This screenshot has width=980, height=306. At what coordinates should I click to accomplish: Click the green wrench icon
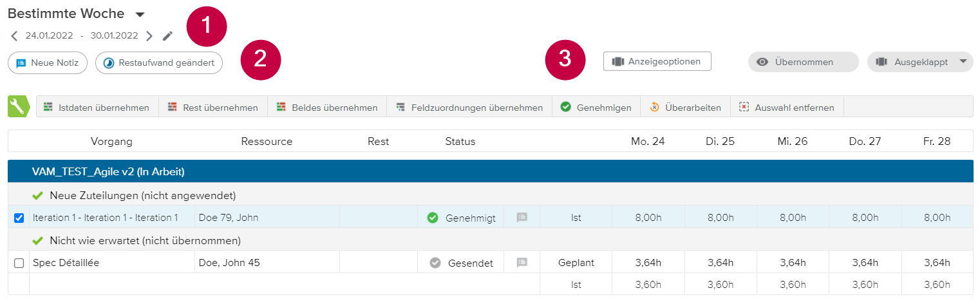tap(18, 107)
